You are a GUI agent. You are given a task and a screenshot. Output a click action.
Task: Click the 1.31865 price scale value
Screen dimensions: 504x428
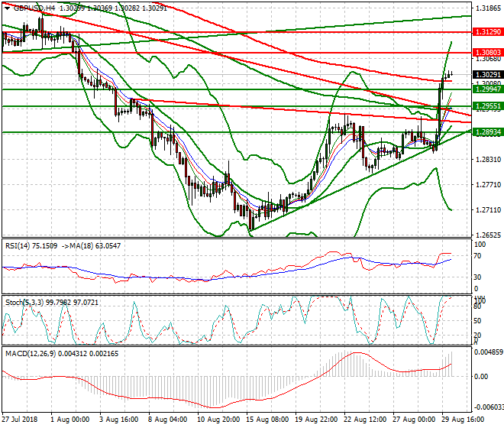point(488,8)
